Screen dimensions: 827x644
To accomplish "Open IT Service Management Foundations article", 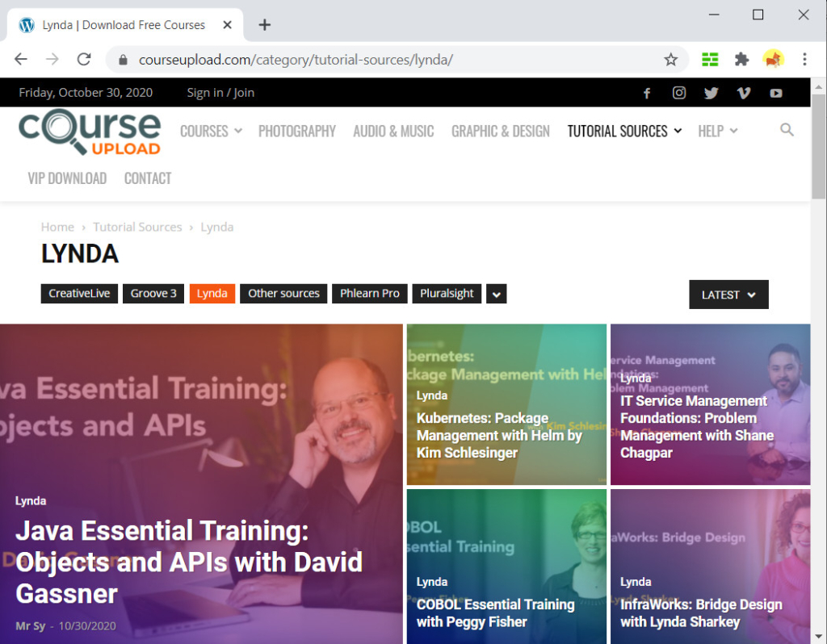I will (x=697, y=427).
